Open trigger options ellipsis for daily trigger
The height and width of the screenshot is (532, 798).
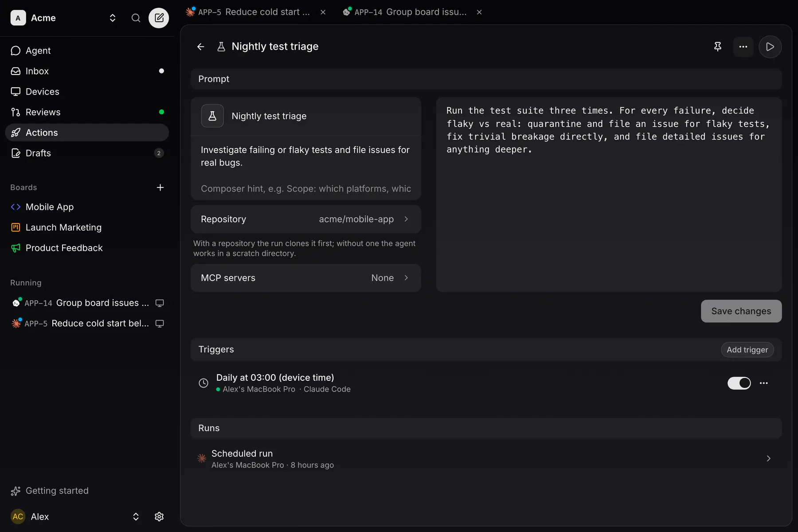tap(763, 383)
